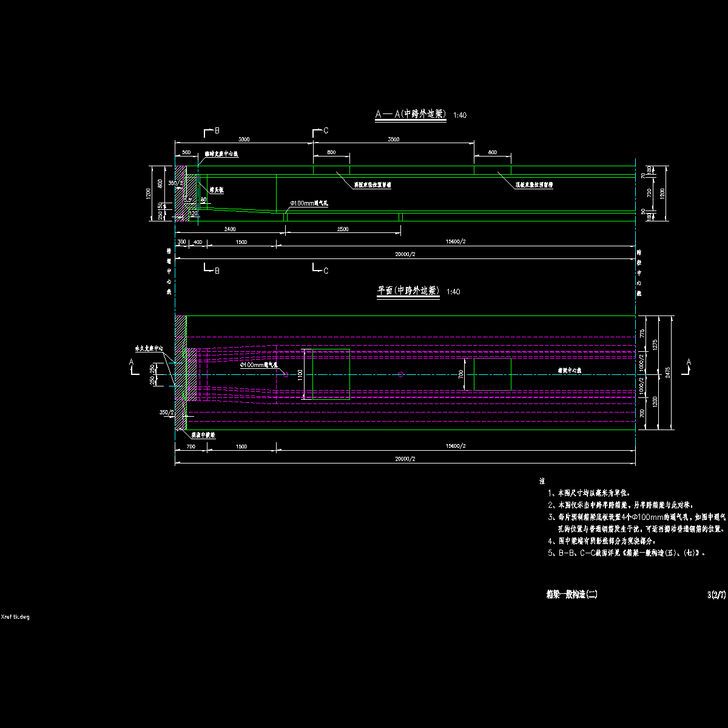Click the '15600/2' dimension under plan view
728x728 pixels.
click(x=455, y=446)
